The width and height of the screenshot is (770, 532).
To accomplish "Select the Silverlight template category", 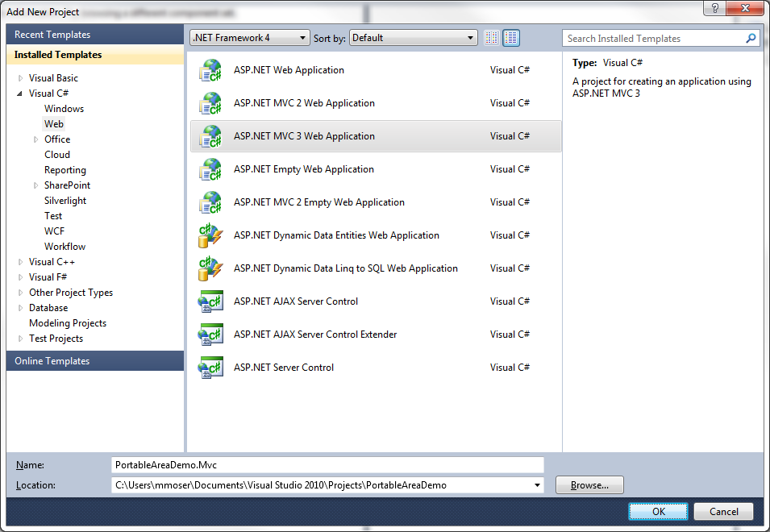I will pyautogui.click(x=65, y=201).
